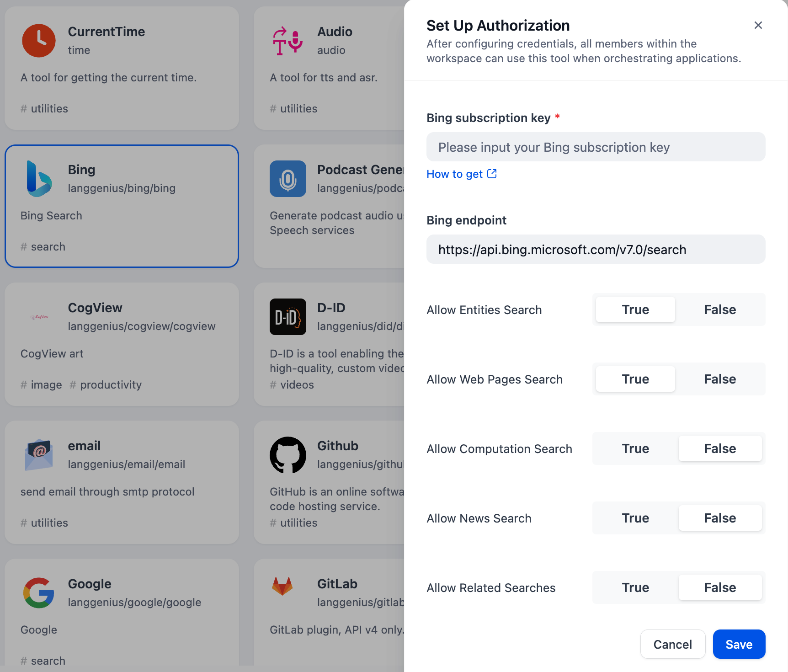The image size is (788, 672).
Task: Click the GitLab fox icon
Action: (x=282, y=587)
